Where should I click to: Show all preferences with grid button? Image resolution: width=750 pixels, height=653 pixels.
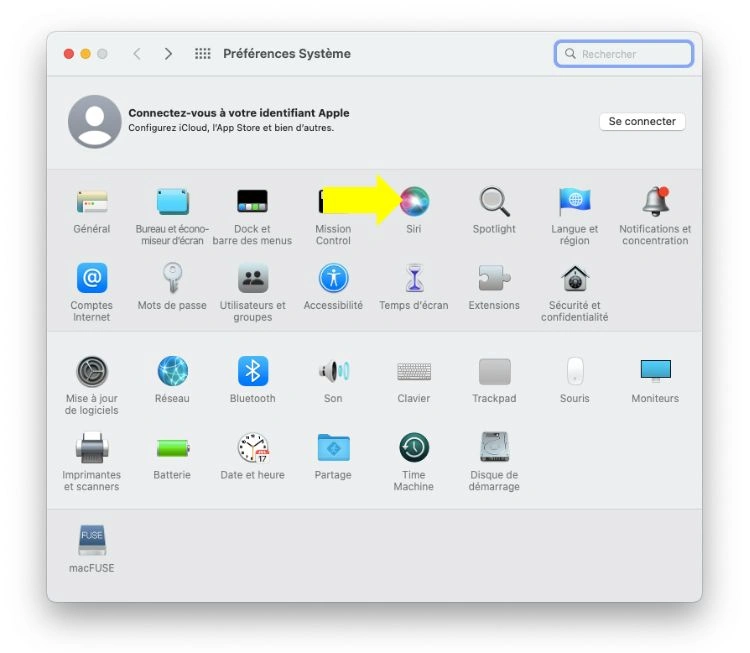tap(203, 54)
